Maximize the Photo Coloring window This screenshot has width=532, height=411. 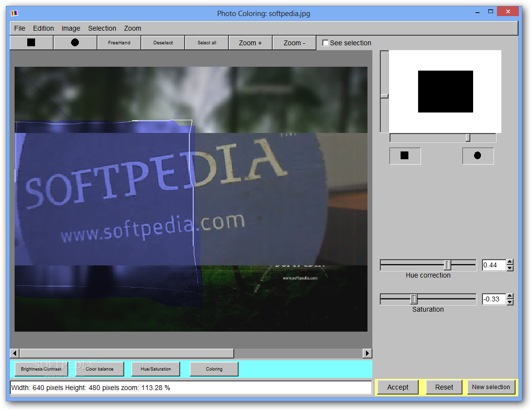click(x=491, y=12)
